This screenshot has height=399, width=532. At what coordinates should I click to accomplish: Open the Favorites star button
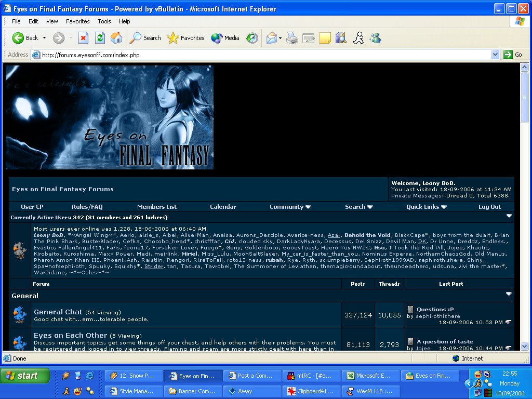(x=185, y=37)
